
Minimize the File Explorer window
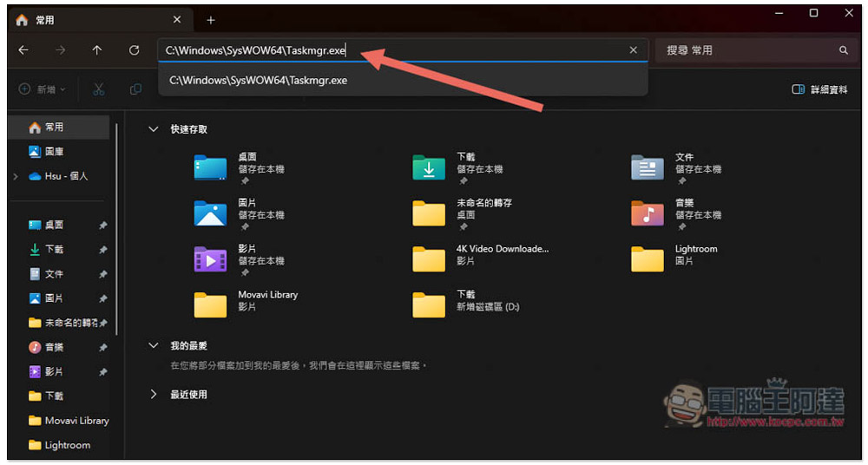click(x=779, y=13)
